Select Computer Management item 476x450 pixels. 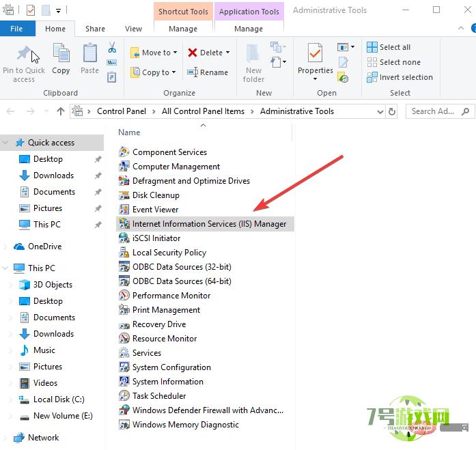pos(176,167)
